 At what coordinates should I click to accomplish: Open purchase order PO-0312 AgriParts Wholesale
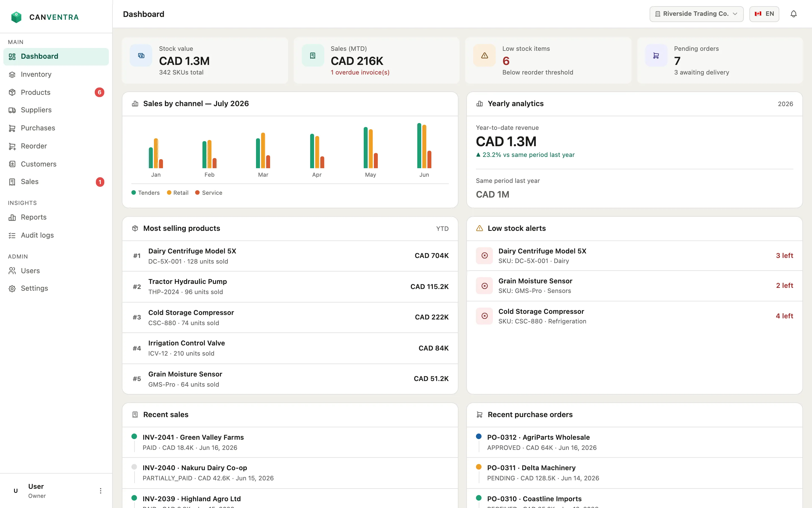634,443
